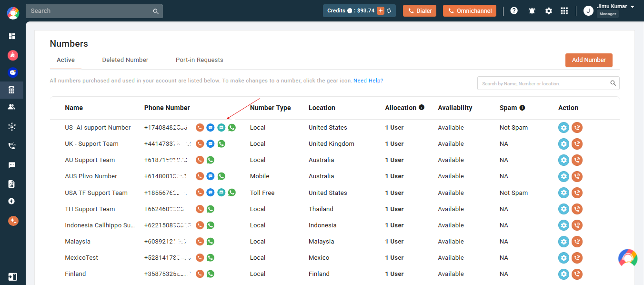
Task: Click the Number Type column header
Action: click(x=270, y=108)
